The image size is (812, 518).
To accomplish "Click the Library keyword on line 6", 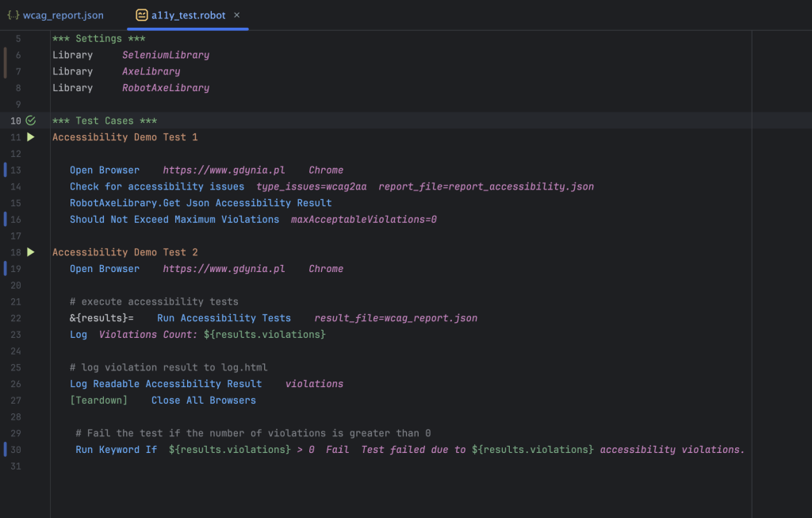I will tap(72, 55).
